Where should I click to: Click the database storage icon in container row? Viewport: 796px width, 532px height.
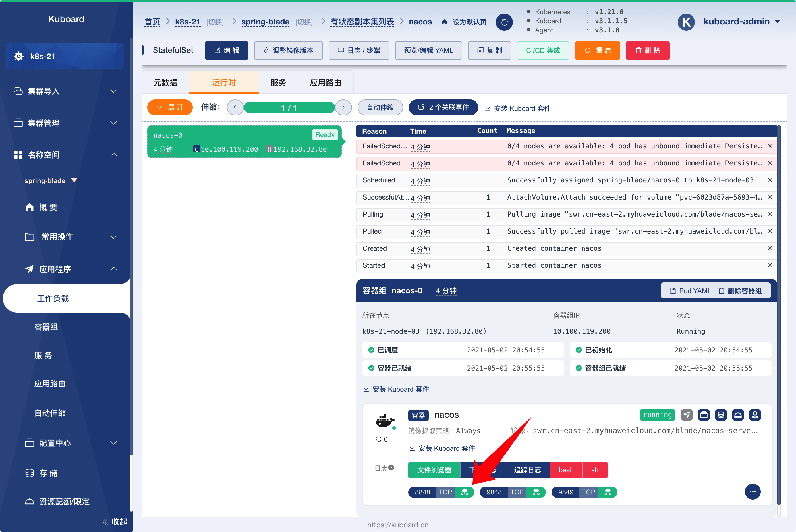[x=721, y=415]
